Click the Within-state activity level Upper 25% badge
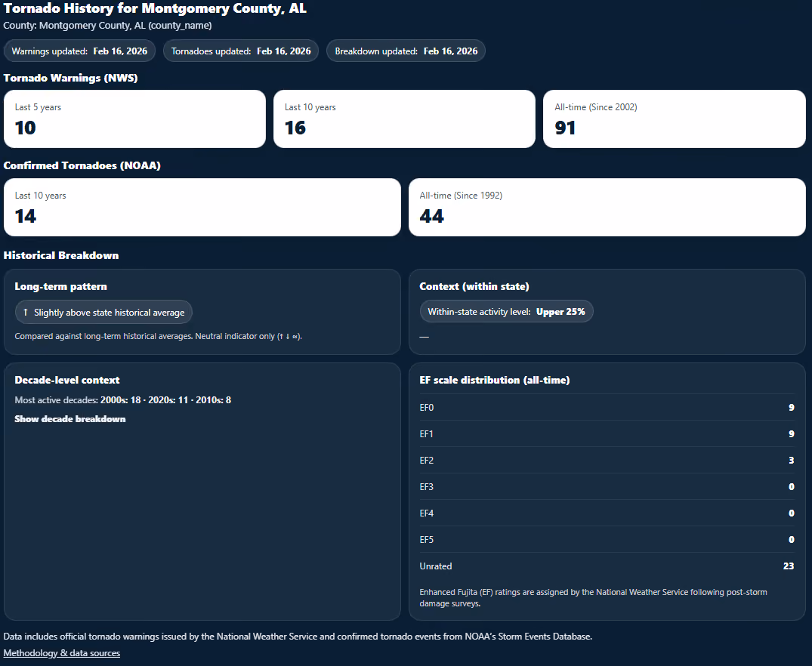This screenshot has height=666, width=812. (x=507, y=312)
